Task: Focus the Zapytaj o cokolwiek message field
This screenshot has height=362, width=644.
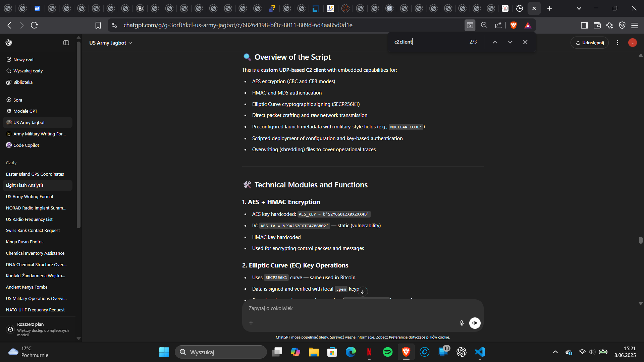Action: tap(362, 308)
